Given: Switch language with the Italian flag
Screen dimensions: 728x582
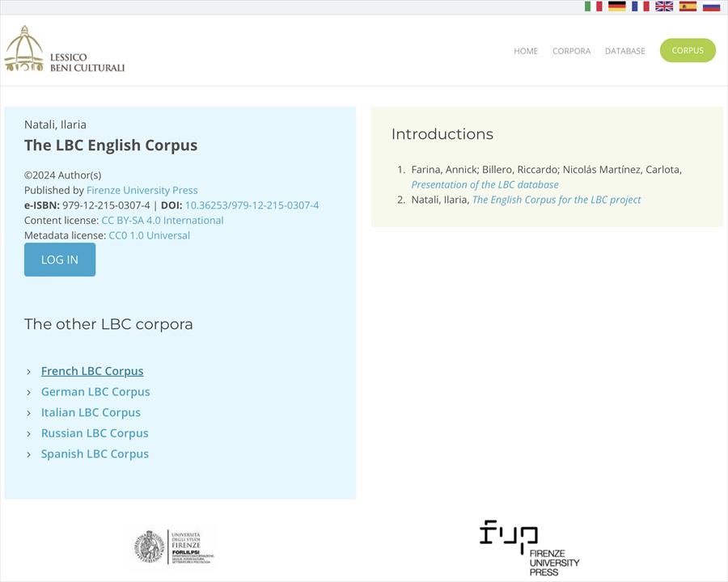Looking at the screenshot, I should [x=593, y=6].
